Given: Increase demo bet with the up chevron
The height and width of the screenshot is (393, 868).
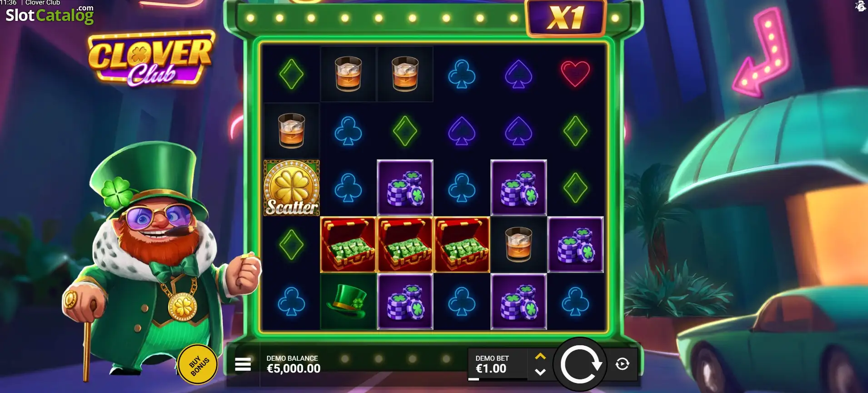Looking at the screenshot, I should coord(540,356).
